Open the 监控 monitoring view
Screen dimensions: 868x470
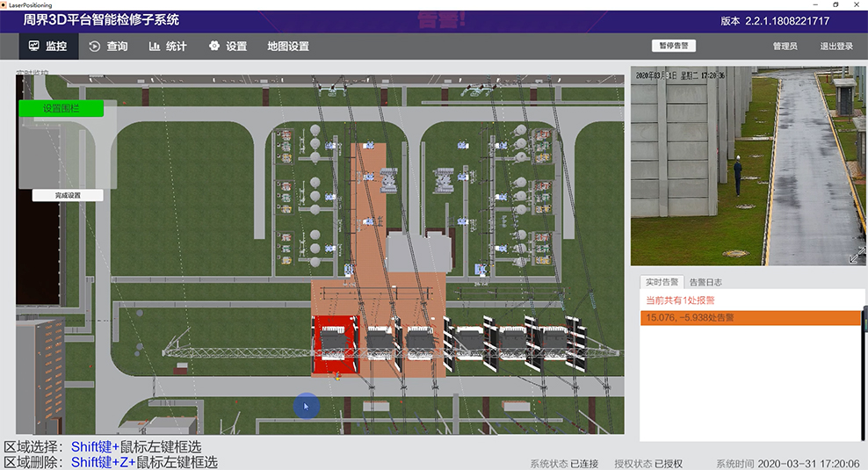tap(47, 47)
